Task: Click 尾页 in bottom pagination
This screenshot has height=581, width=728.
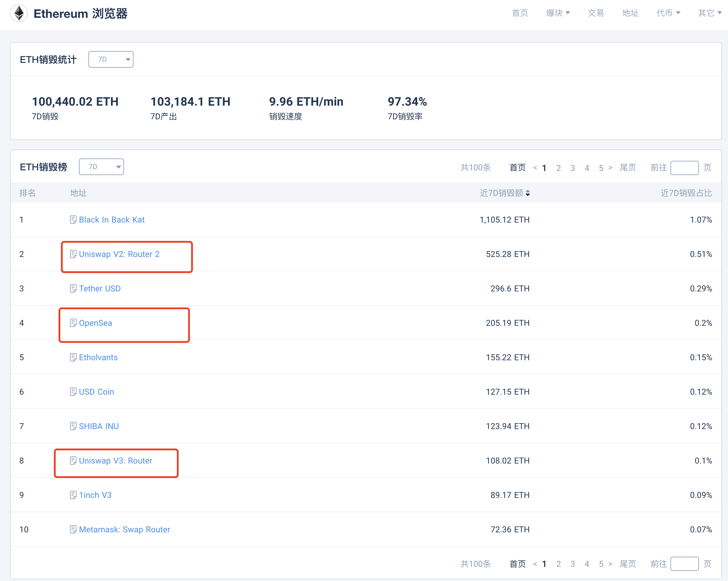Action: (628, 564)
